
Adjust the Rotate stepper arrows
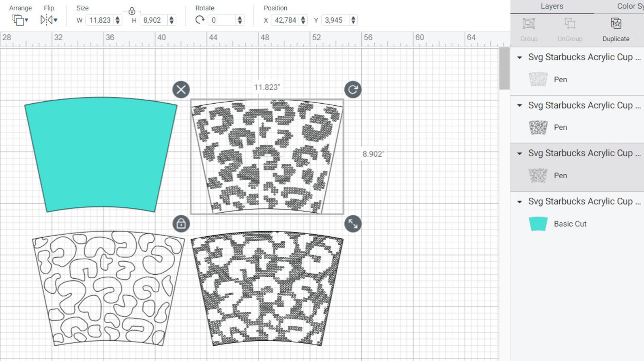click(x=240, y=20)
